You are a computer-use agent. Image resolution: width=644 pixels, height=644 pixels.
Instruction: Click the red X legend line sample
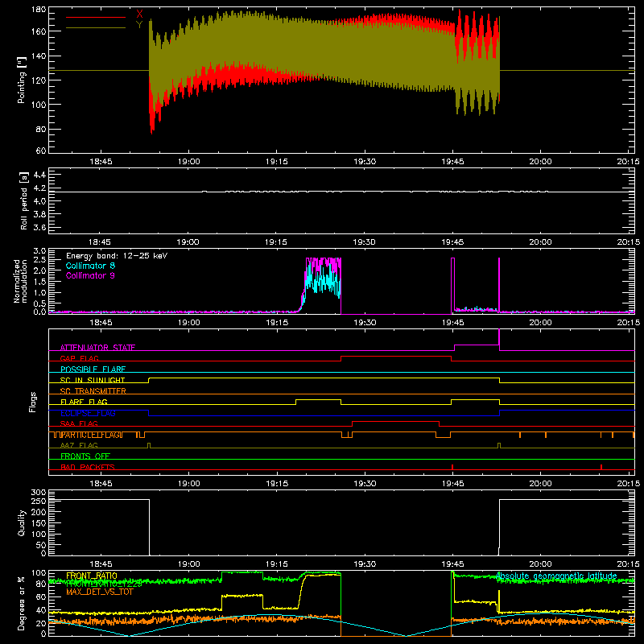pyautogui.click(x=96, y=17)
